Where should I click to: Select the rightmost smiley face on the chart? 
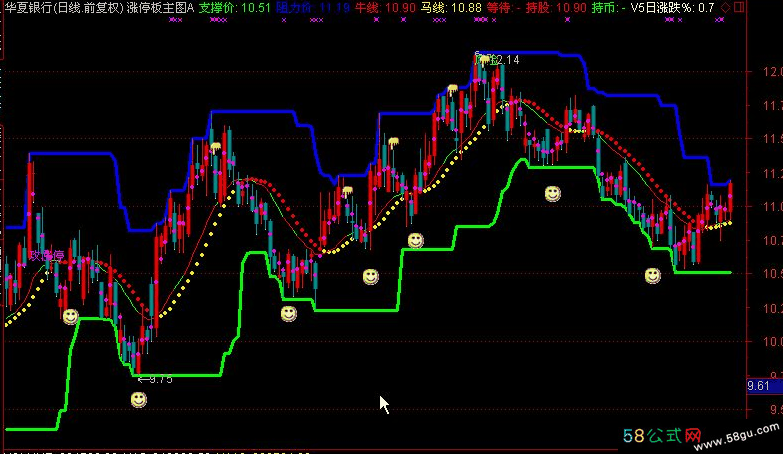[652, 275]
